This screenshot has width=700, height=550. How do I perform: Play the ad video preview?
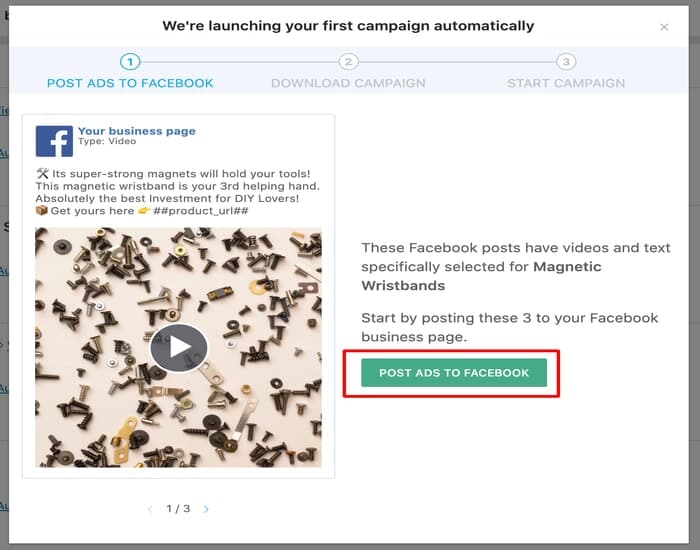click(179, 347)
